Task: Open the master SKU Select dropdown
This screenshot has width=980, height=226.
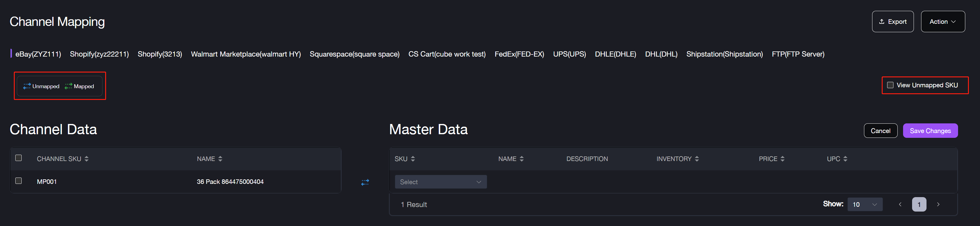Action: 440,182
